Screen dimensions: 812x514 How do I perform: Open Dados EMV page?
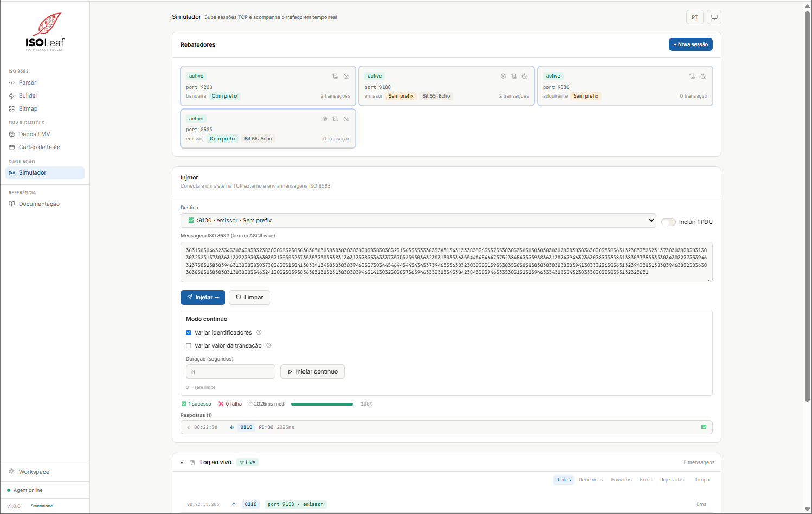point(45,134)
